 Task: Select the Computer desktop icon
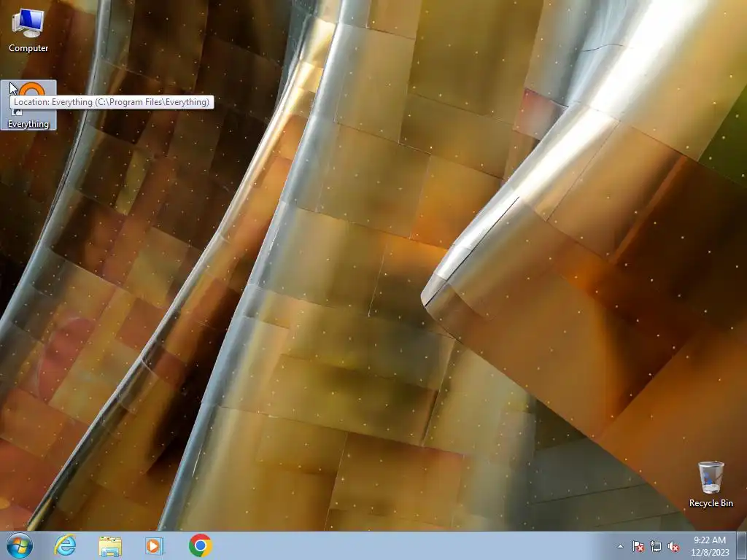pyautogui.click(x=28, y=29)
